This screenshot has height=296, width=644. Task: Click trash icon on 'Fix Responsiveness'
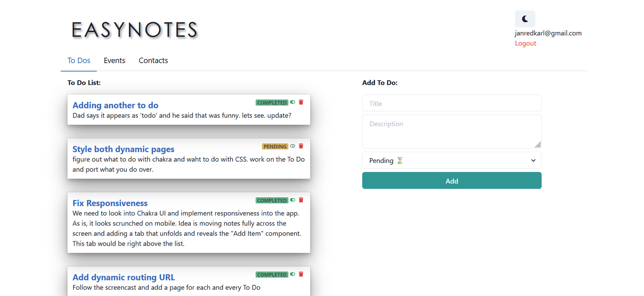(301, 200)
